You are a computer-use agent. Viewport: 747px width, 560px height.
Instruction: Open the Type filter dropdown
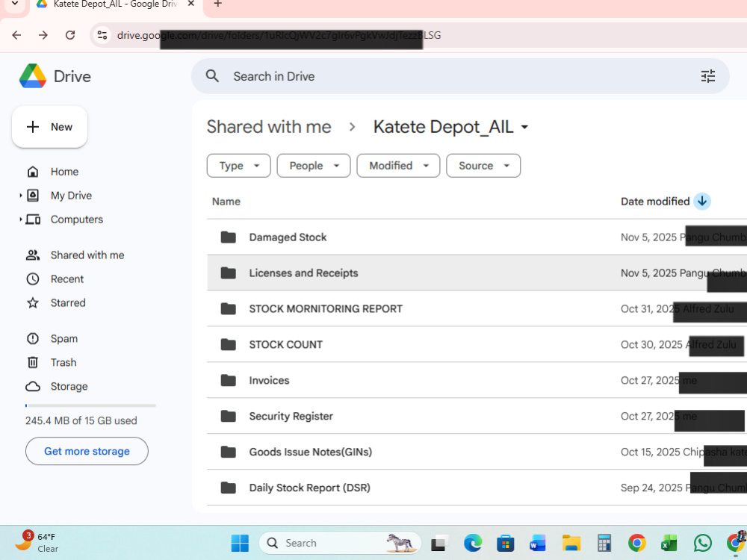click(239, 166)
